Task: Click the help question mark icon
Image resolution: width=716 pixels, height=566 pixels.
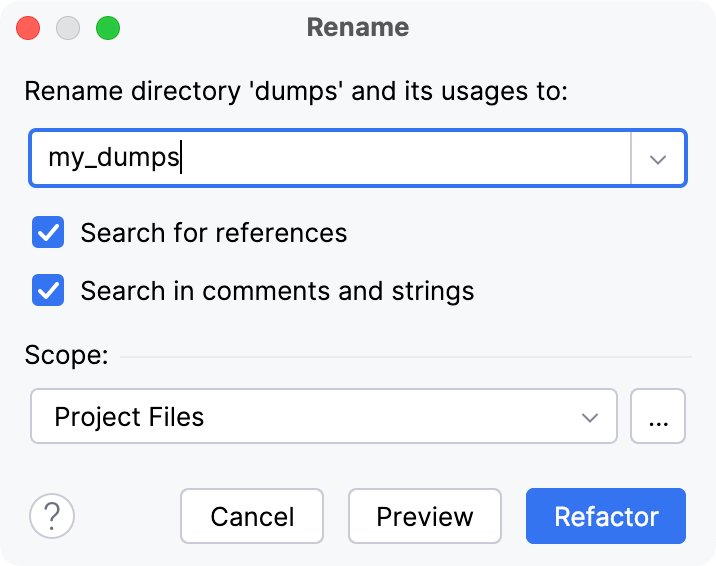Action: tap(52, 516)
